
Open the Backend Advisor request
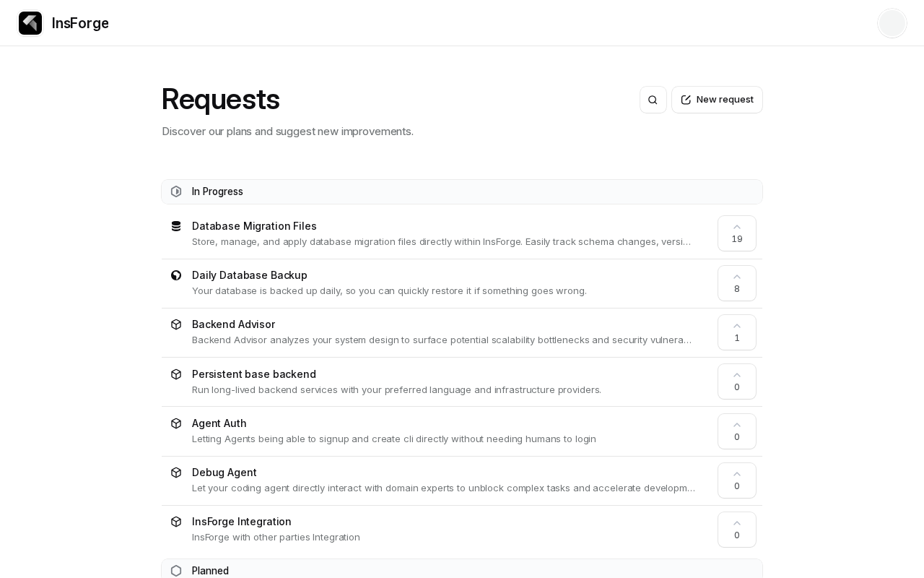233,324
